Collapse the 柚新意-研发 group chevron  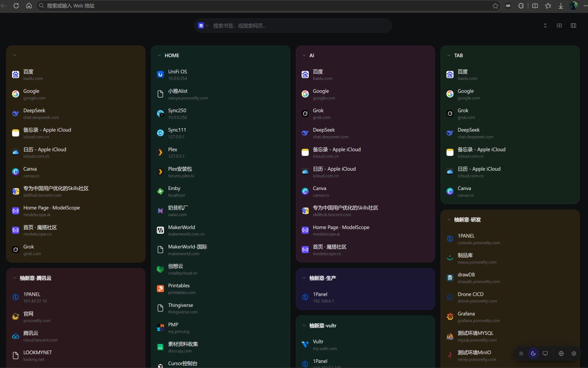click(449, 219)
